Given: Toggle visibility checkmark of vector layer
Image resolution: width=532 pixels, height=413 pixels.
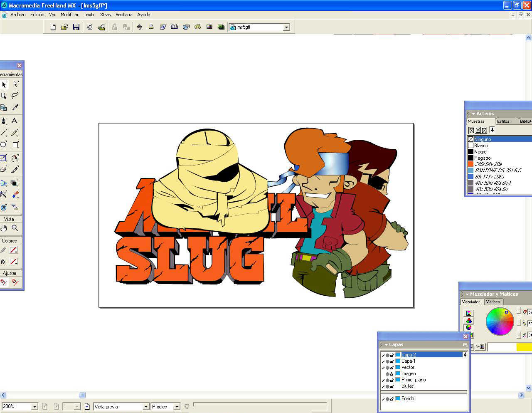Looking at the screenshot, I should (383, 368).
